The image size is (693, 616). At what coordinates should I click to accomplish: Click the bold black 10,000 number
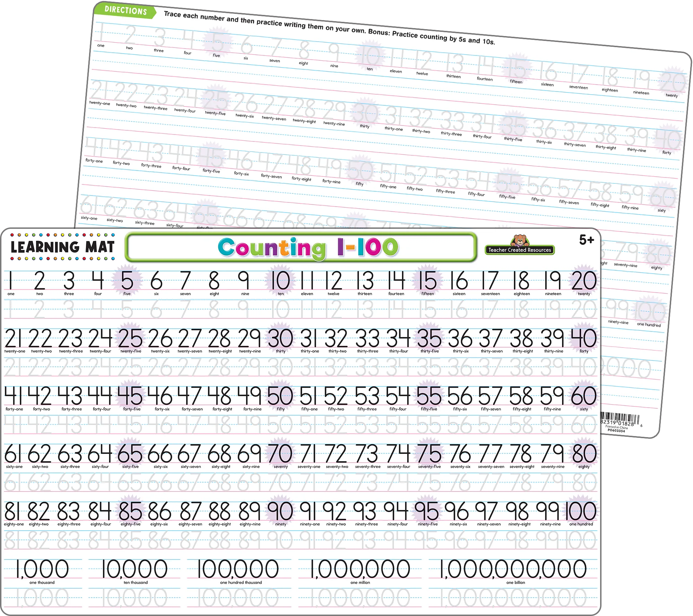point(134,569)
